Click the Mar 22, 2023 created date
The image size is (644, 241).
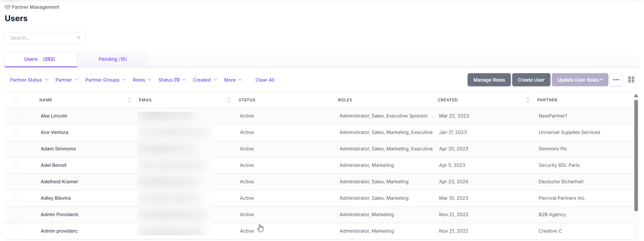coord(454,116)
